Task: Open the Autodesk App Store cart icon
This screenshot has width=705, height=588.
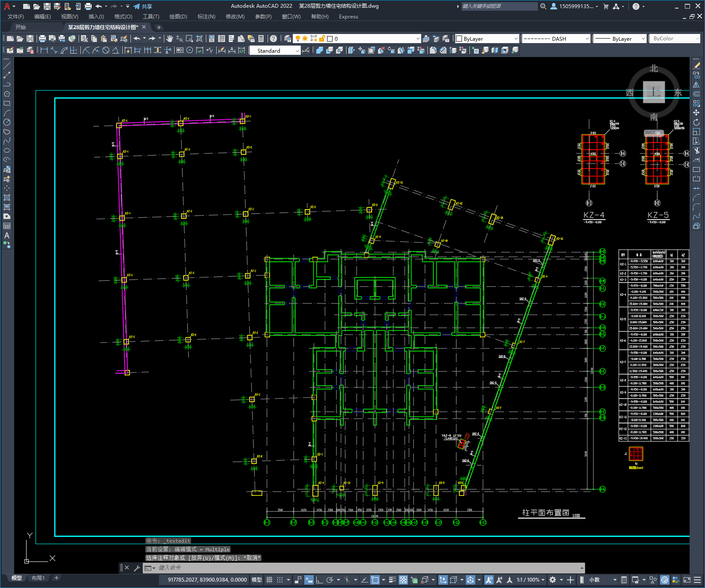Action: 606,6
